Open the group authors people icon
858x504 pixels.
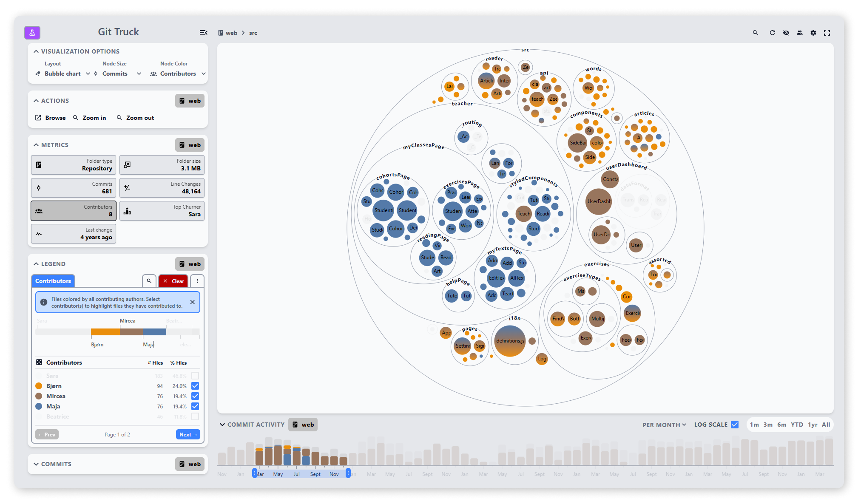point(799,33)
